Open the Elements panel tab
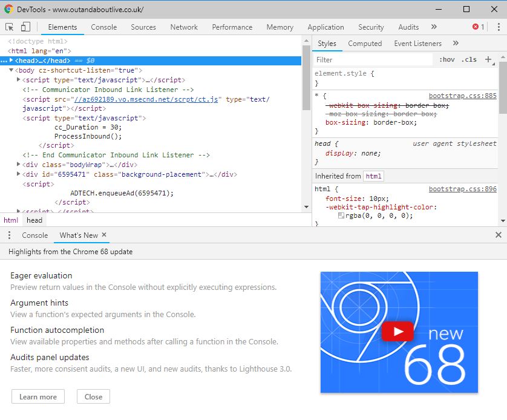The height and width of the screenshot is (420, 507). pos(62,27)
